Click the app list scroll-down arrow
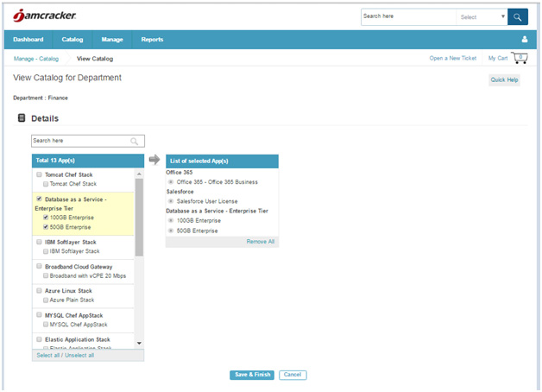This screenshot has width=542, height=392. click(139, 344)
